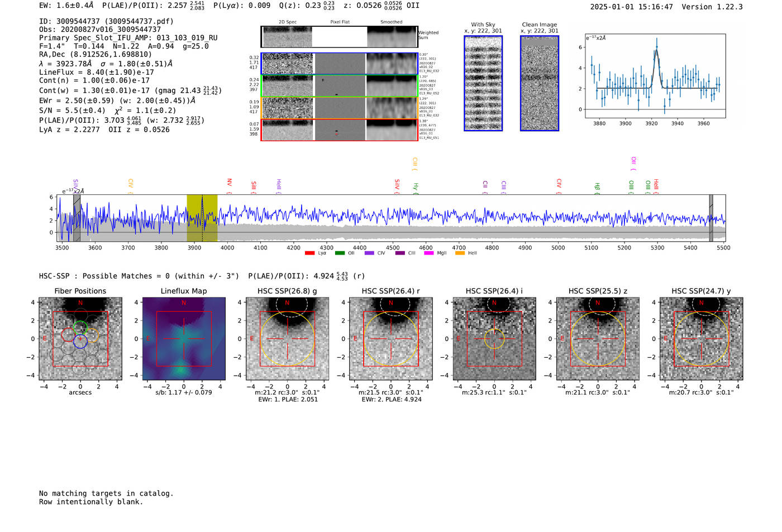Open the HSC SSP(26.4) i cutout
Viewport: 782px width, 532px height.
point(494,338)
